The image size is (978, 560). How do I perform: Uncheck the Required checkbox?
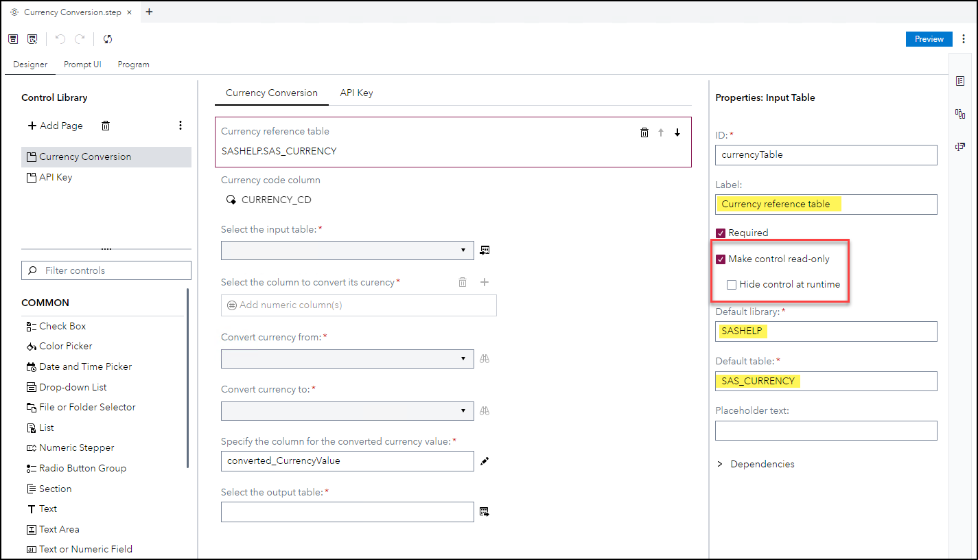(x=721, y=233)
